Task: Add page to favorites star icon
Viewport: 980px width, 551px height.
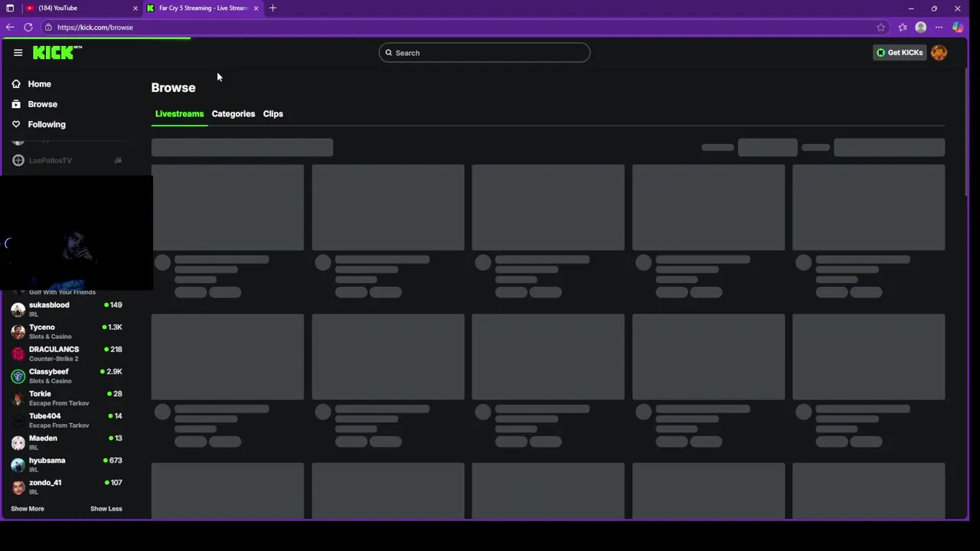Action: pyautogui.click(x=881, y=27)
